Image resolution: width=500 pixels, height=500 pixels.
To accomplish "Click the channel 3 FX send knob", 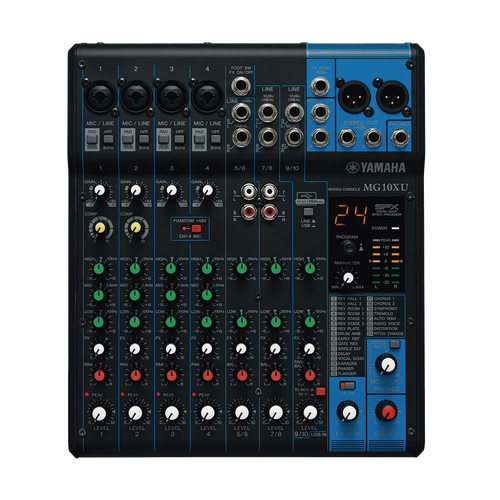I will tap(171, 349).
